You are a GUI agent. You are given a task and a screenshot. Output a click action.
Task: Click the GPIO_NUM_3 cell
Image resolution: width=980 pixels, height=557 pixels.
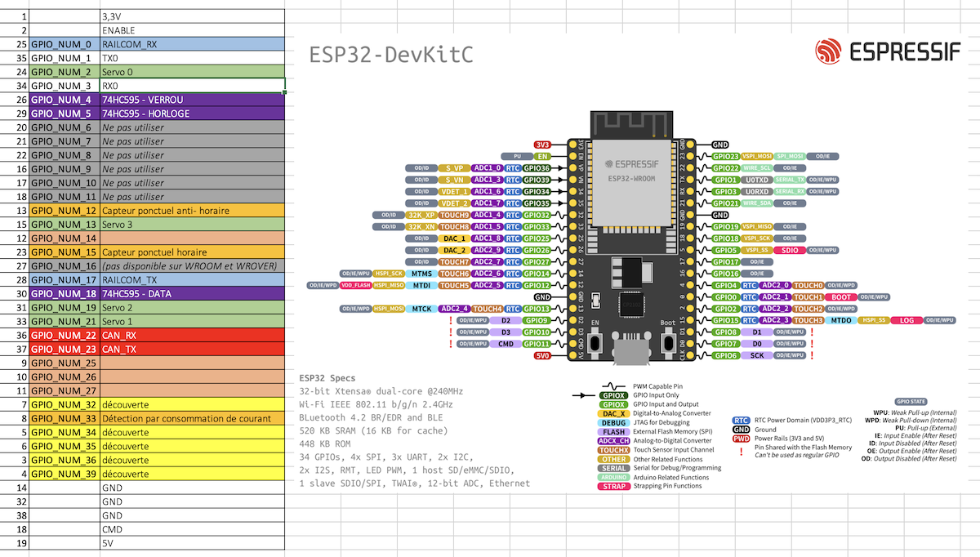click(65, 86)
